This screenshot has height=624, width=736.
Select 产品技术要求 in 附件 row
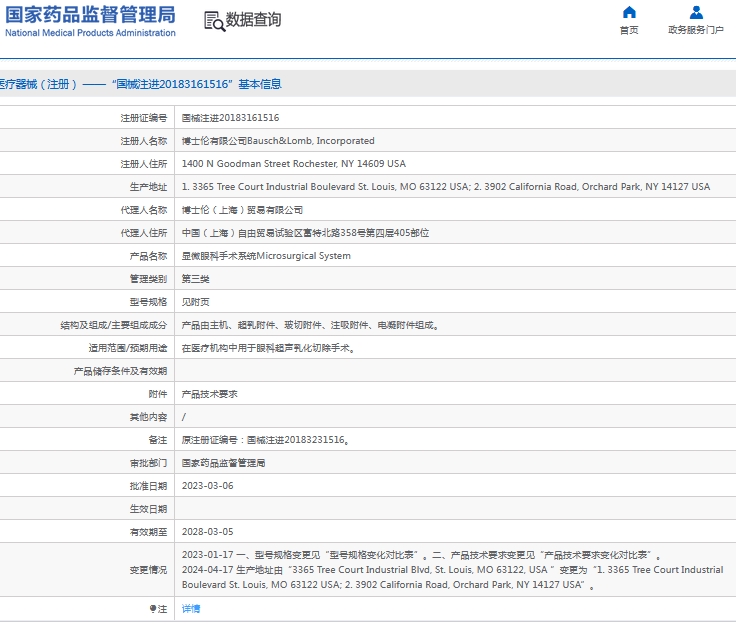coord(209,394)
